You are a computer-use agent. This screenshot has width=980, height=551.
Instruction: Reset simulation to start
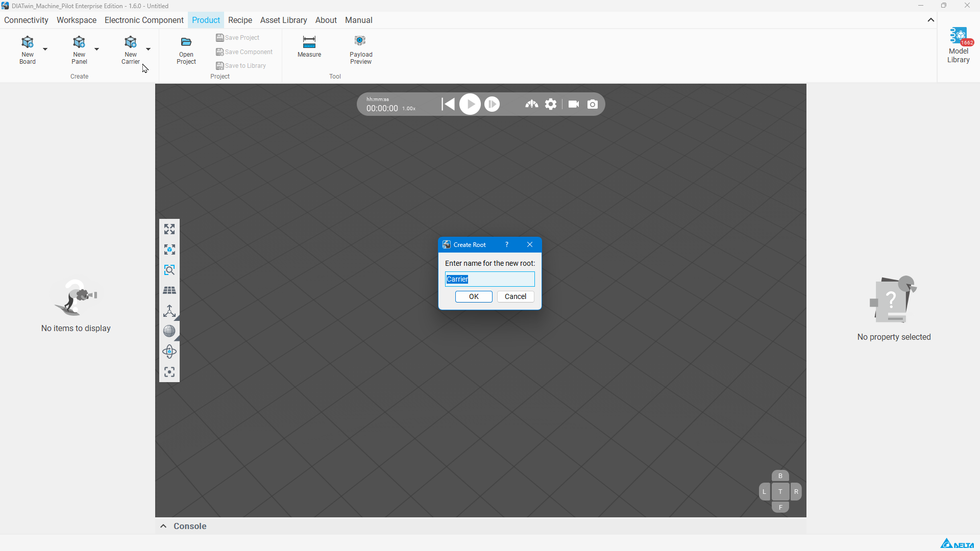[x=448, y=104]
